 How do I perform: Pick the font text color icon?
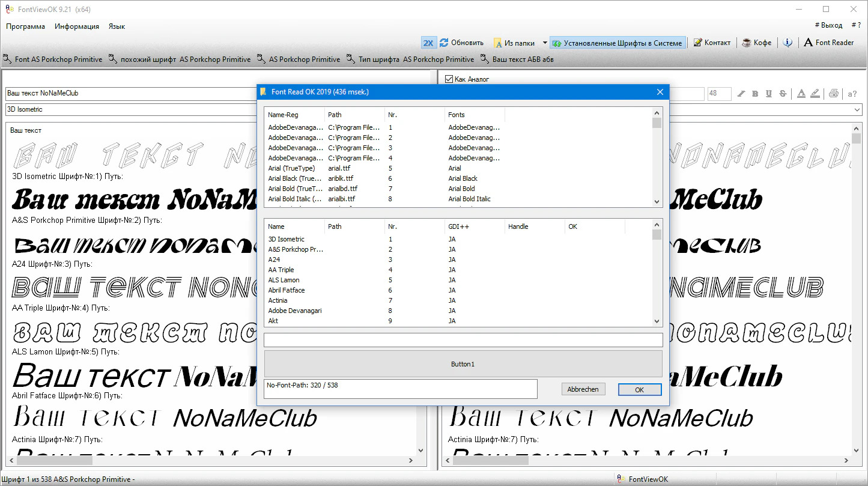tap(801, 94)
